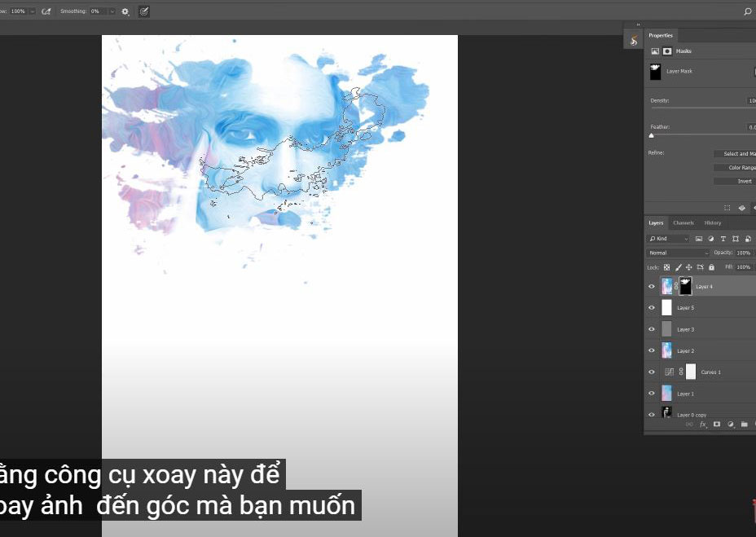Select Curves 1 layer name
The width and height of the screenshot is (756, 537).
click(710, 372)
